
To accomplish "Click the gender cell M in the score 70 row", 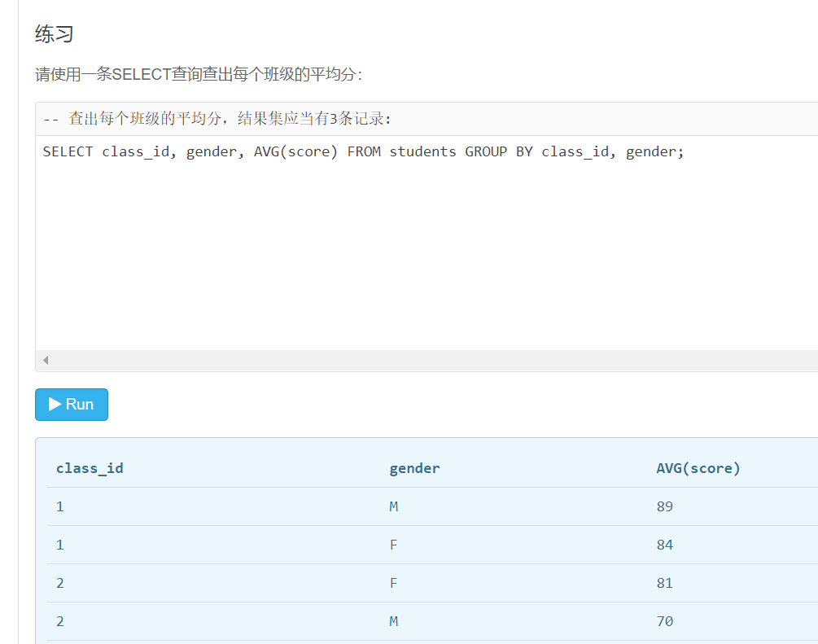I will (394, 621).
